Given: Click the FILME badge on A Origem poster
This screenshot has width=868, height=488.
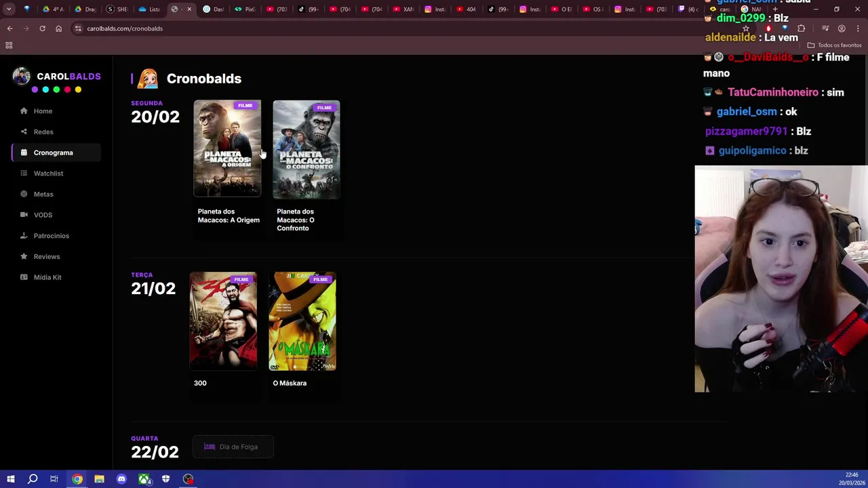Looking at the screenshot, I should (x=245, y=106).
